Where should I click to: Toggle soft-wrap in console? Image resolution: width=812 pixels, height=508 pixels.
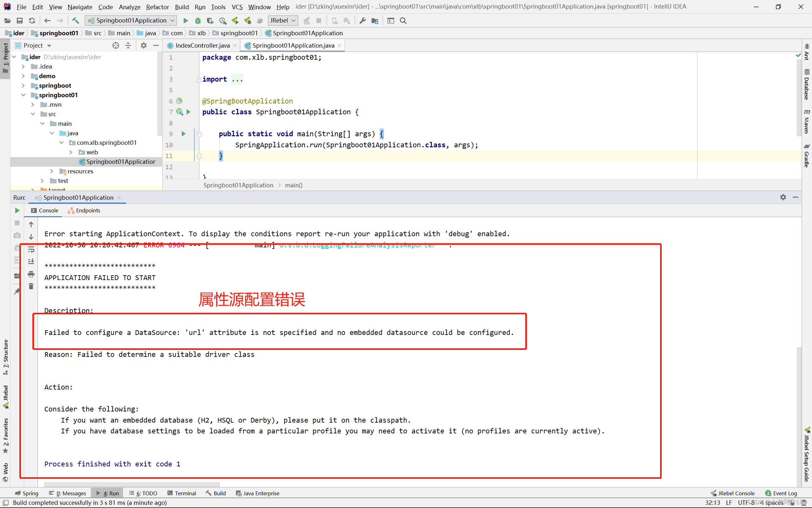(31, 249)
